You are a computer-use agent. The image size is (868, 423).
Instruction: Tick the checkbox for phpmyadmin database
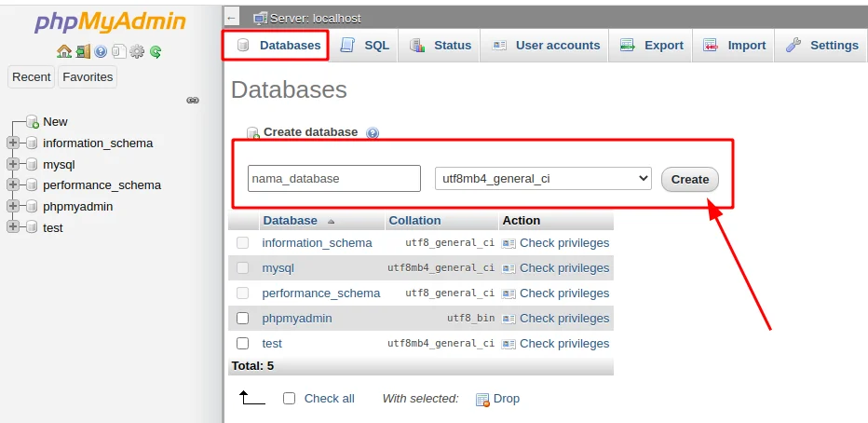point(242,319)
